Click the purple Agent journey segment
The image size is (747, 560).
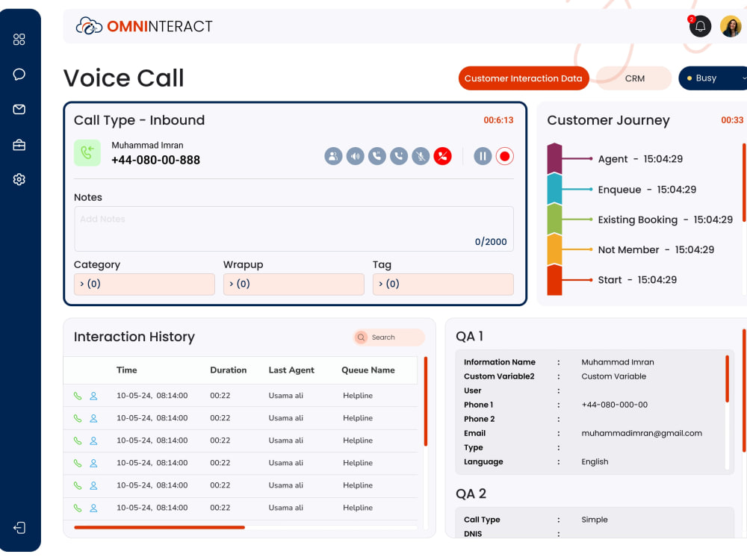click(554, 158)
